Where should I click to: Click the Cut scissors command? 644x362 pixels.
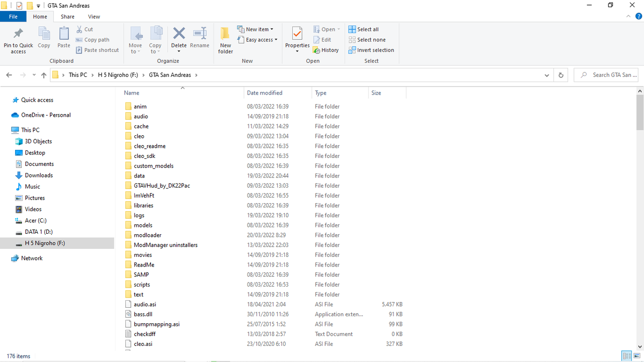(x=85, y=29)
